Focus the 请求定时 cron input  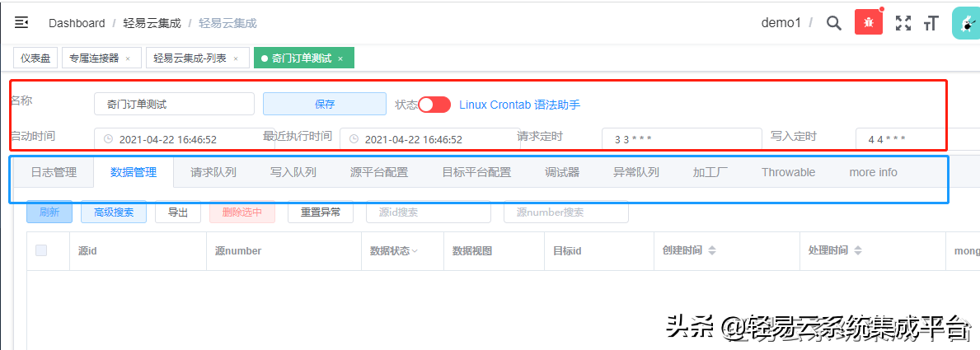tap(682, 138)
